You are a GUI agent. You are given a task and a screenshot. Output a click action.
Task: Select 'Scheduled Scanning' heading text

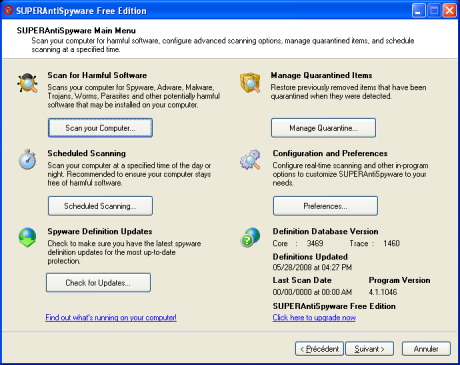86,153
